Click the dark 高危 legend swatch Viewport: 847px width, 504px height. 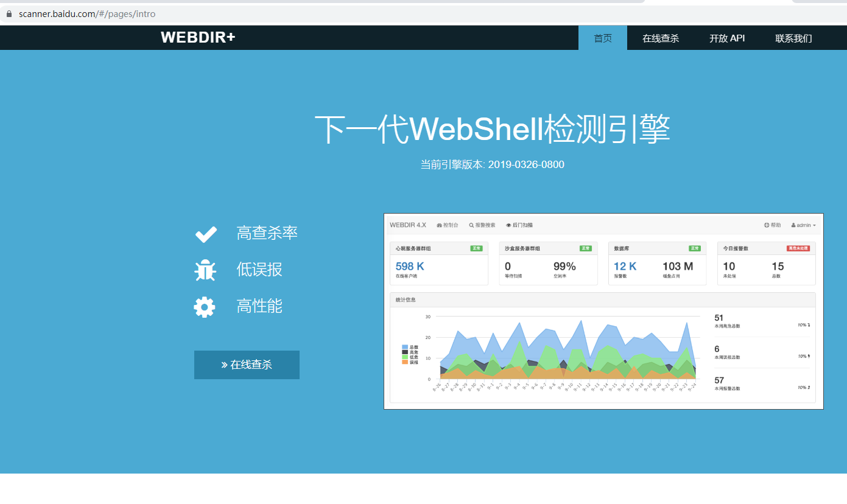pos(405,352)
